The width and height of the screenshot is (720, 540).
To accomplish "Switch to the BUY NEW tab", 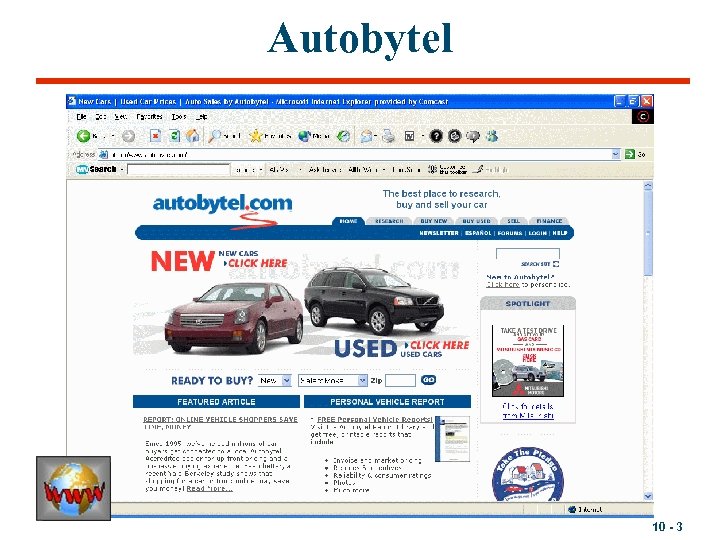I will click(433, 221).
